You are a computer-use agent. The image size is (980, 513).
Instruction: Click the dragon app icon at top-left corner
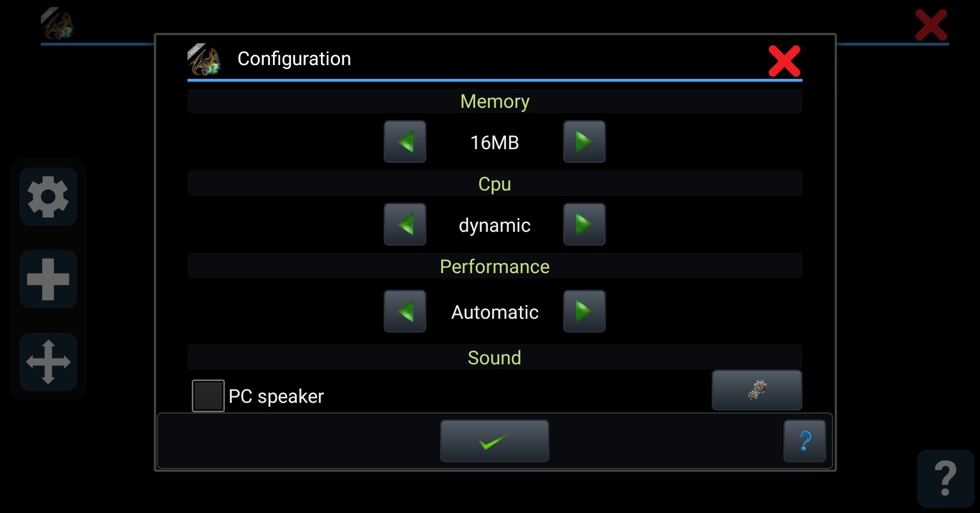57,24
